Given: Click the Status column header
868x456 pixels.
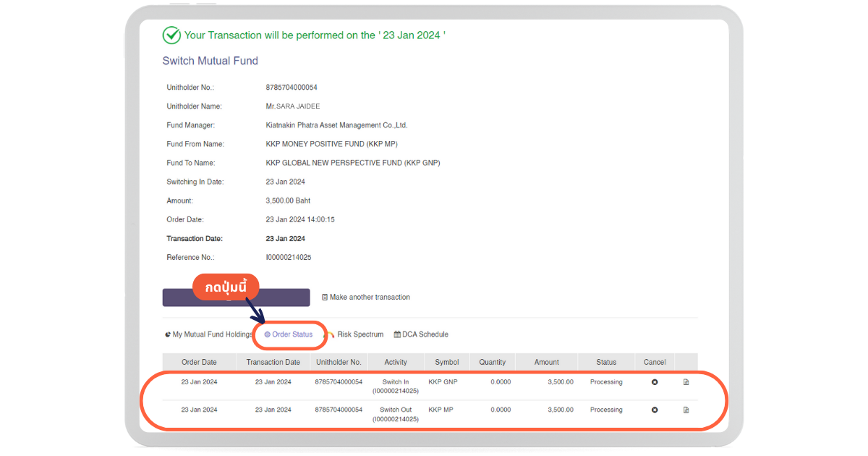Looking at the screenshot, I should [x=606, y=362].
